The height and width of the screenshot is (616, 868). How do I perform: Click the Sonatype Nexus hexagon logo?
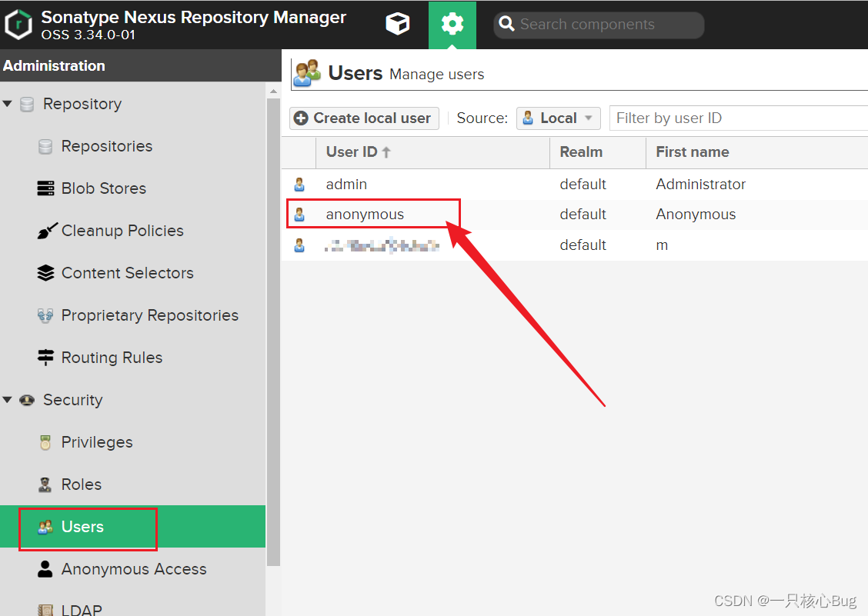point(18,25)
